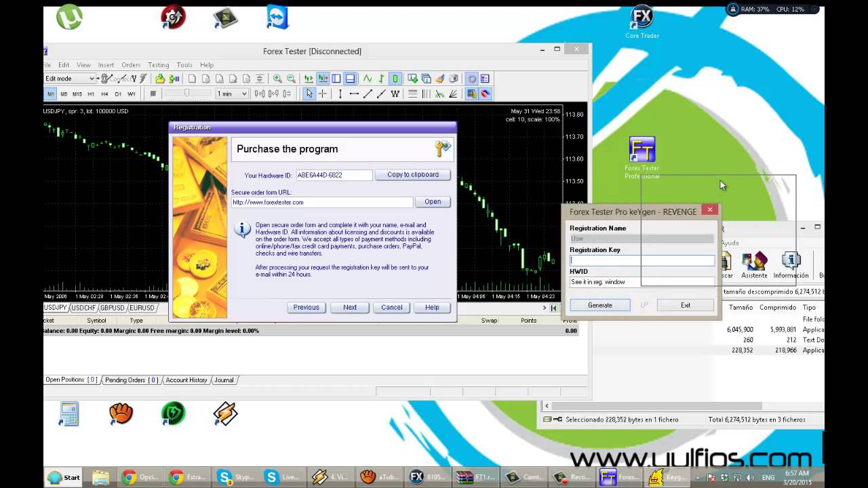Viewport: 868px width, 488px height.
Task: Click Next in the Registration dialog
Action: tap(350, 308)
